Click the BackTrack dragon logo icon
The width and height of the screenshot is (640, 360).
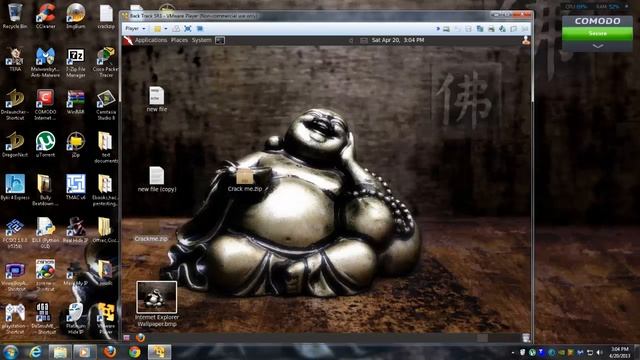click(x=128, y=40)
